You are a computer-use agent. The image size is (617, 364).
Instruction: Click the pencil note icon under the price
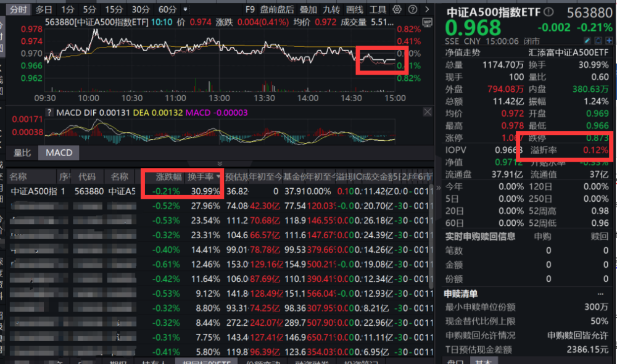click(x=587, y=40)
